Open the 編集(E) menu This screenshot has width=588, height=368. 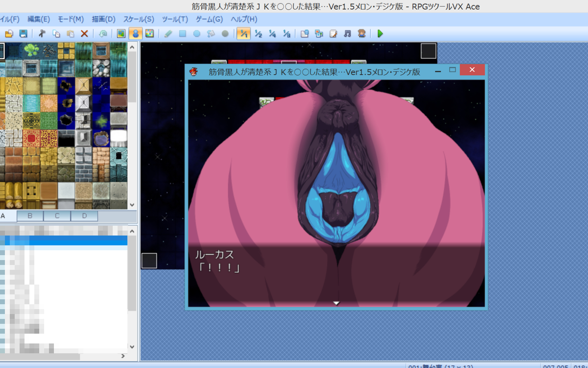tap(39, 19)
